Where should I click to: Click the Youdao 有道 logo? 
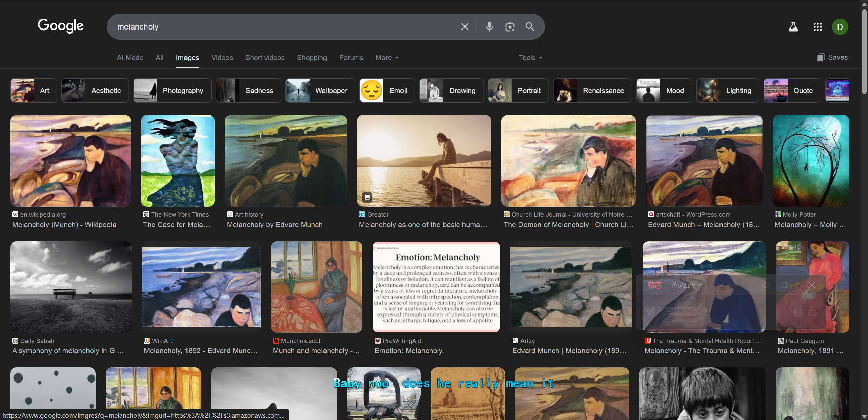(654, 285)
